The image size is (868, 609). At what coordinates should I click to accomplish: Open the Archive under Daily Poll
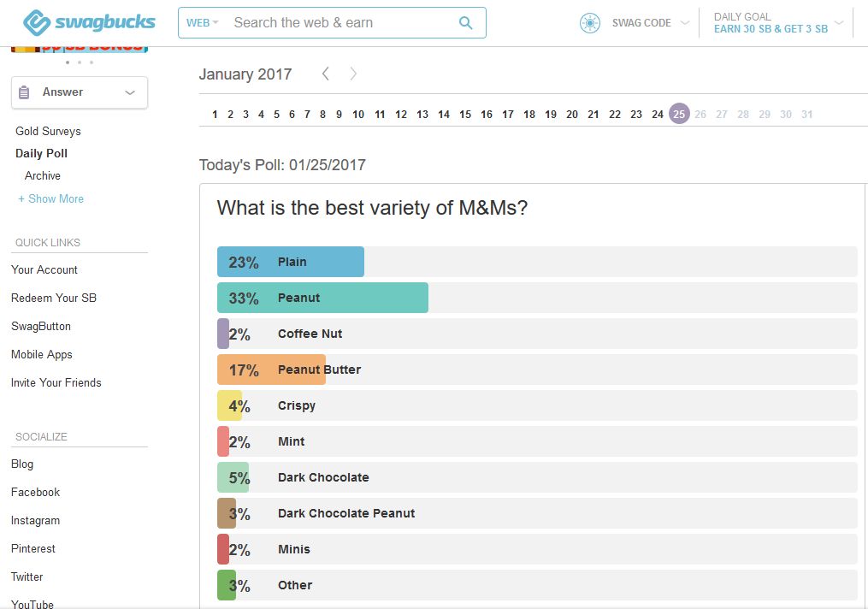click(43, 175)
